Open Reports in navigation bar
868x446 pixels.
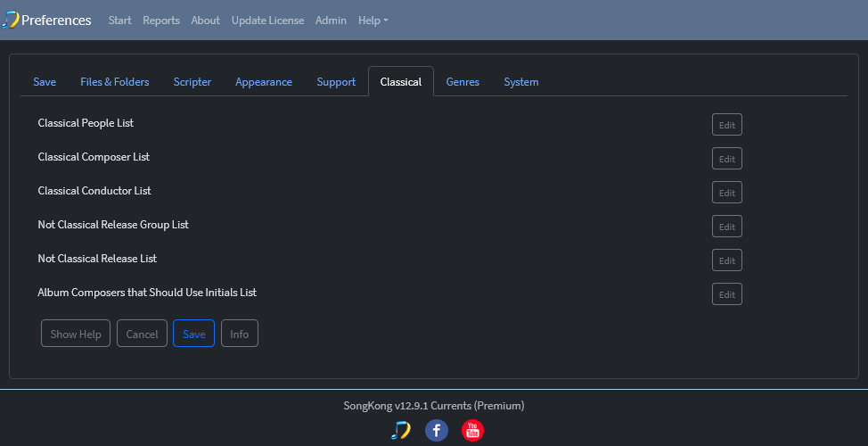tap(161, 20)
